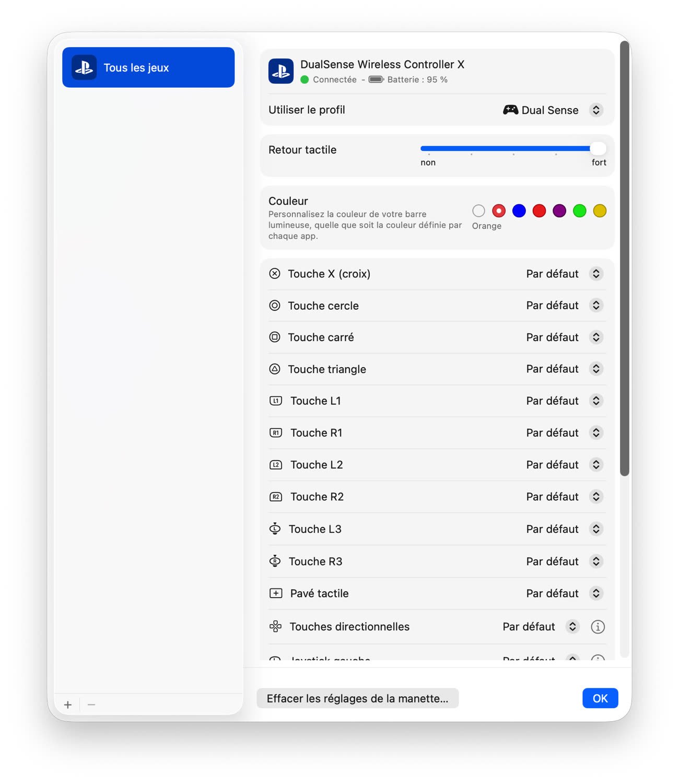Click the square button icon
Viewport: 679px width, 784px height.
(275, 337)
